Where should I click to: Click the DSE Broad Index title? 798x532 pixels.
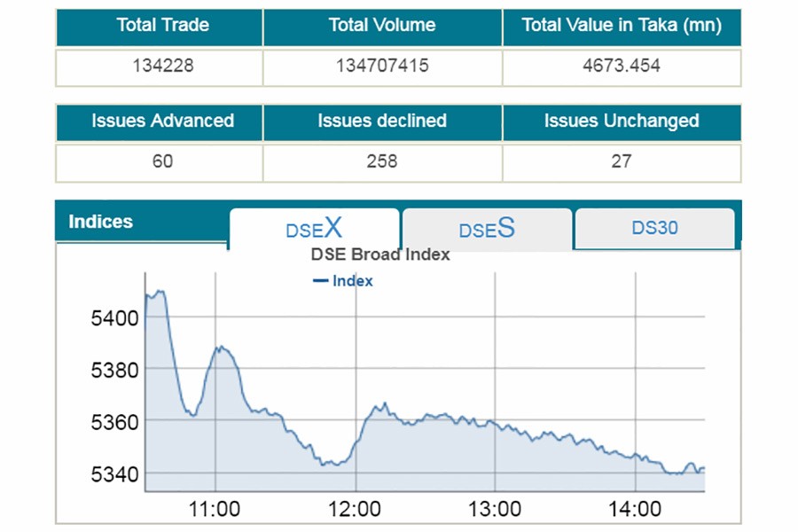pos(379,254)
